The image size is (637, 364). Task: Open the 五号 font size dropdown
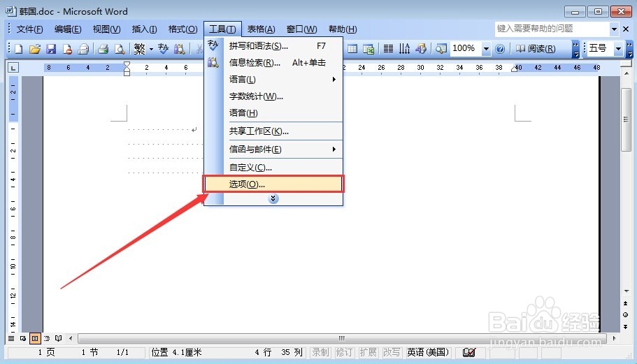(618, 49)
